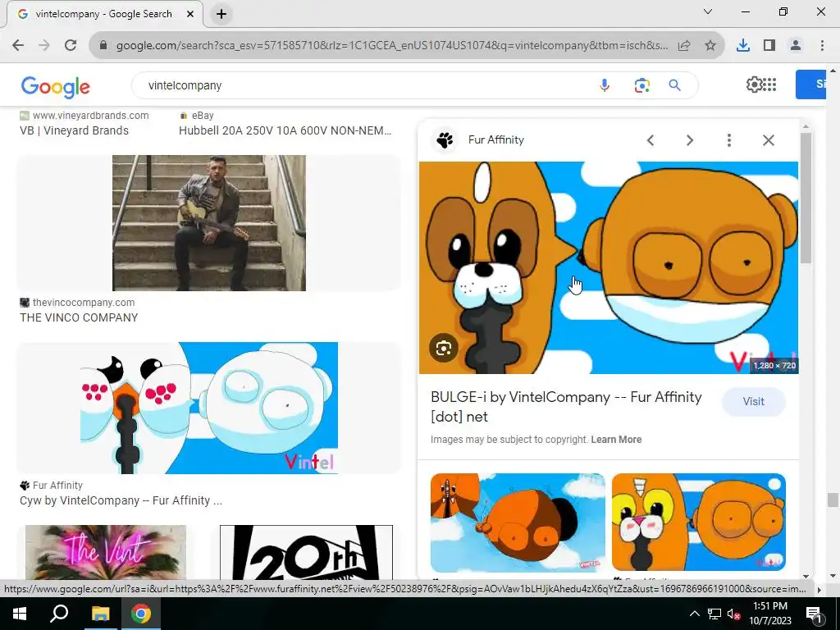Viewport: 840px width, 630px height.
Task: Click the Visit button
Action: coord(754,401)
